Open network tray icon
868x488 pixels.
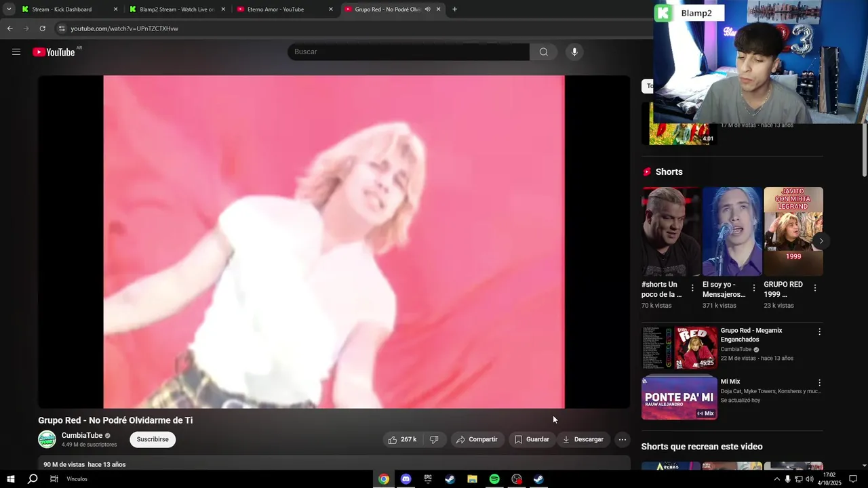tap(798, 479)
